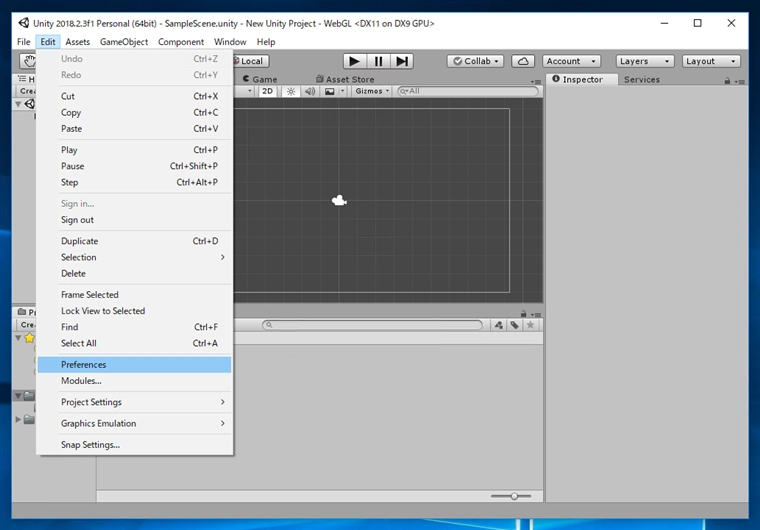Image resolution: width=760 pixels, height=530 pixels.
Task: Select Play entry in Edit menu
Action: click(134, 150)
